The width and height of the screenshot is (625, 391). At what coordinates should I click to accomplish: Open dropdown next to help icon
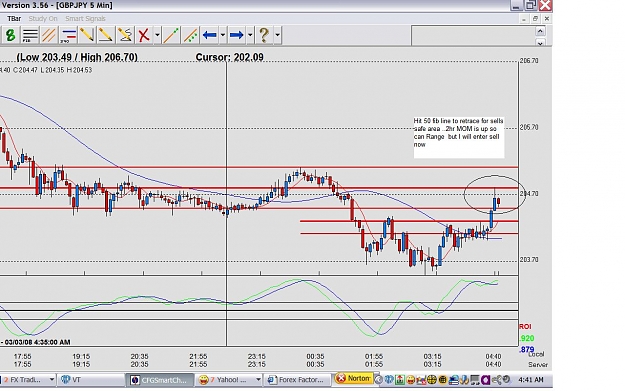pyautogui.click(x=277, y=35)
